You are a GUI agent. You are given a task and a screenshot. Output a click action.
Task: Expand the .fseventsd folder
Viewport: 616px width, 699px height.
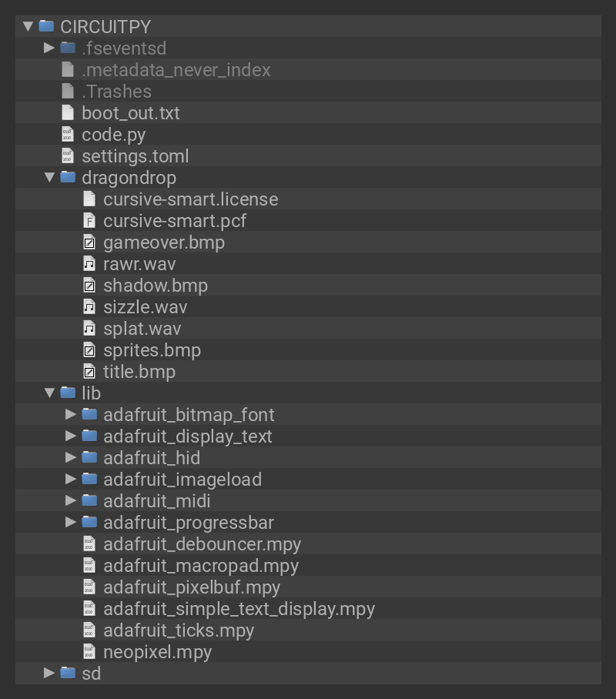click(x=49, y=48)
